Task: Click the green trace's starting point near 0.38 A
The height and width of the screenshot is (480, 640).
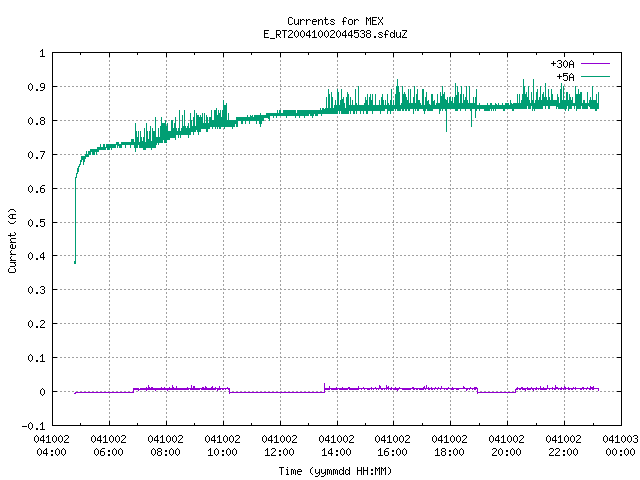Action: 75,262
